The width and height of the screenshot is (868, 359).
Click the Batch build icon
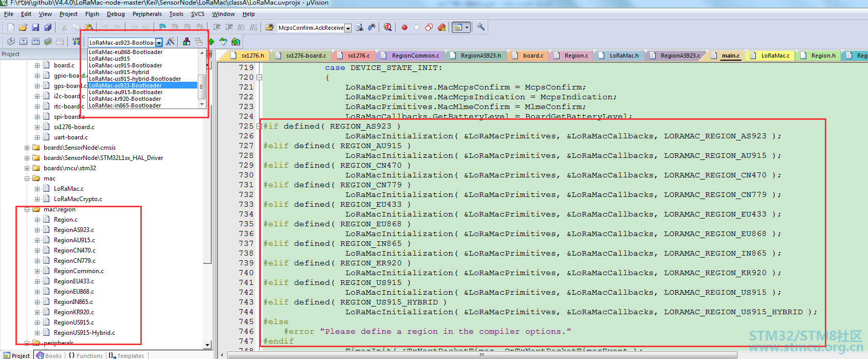click(48, 42)
